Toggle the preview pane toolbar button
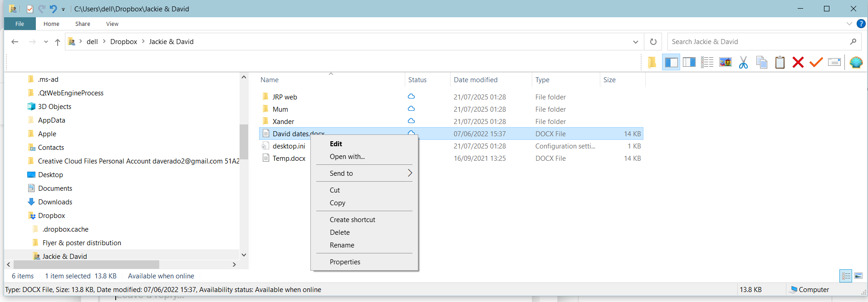 [x=689, y=62]
